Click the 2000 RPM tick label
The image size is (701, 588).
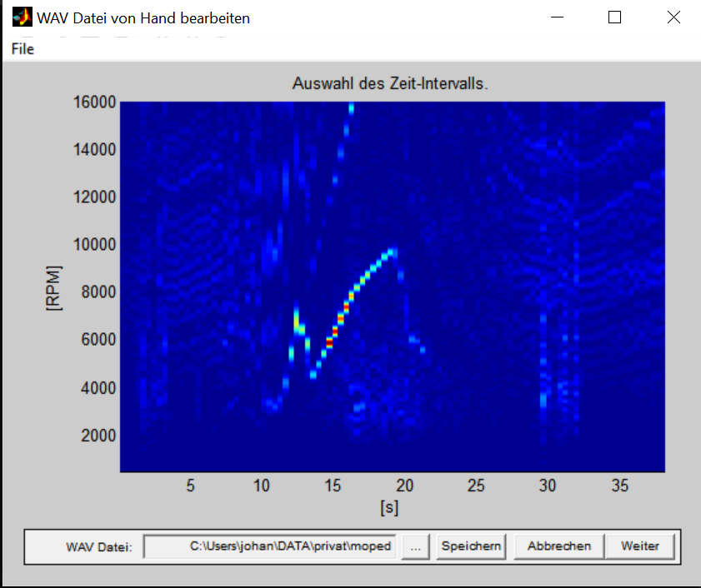(98, 436)
